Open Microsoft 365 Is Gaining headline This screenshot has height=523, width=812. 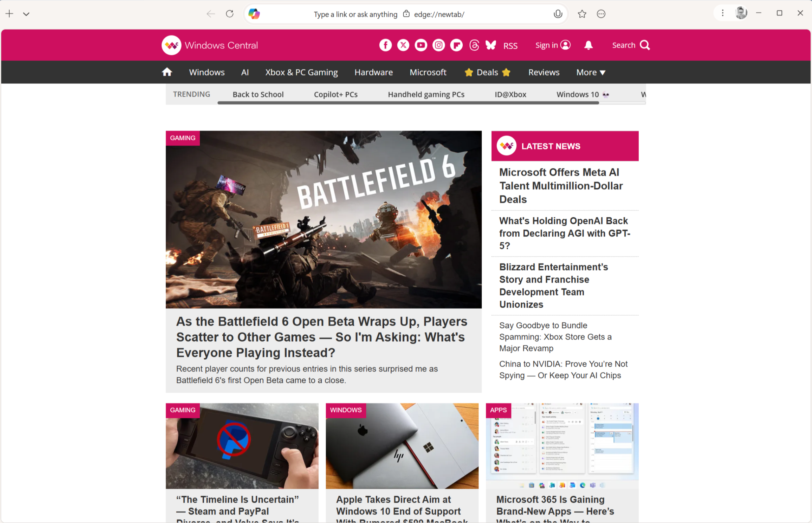555,509
